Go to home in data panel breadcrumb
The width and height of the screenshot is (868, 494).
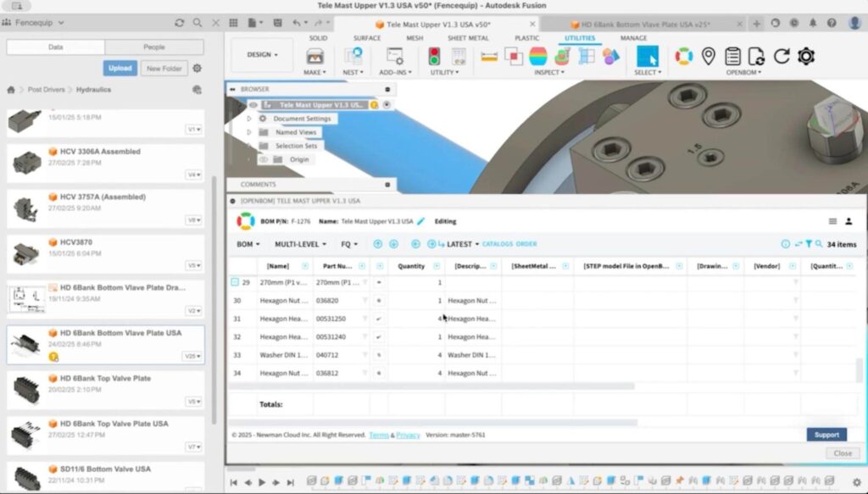(x=10, y=90)
